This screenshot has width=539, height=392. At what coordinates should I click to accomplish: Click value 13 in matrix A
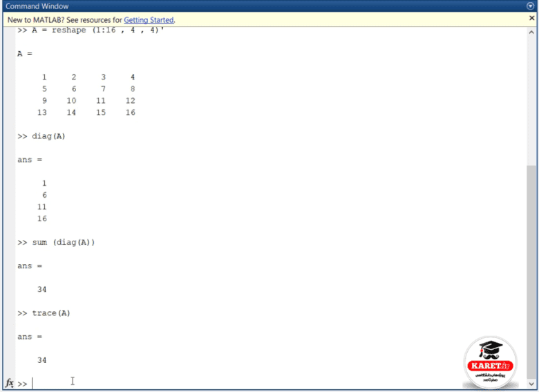pos(42,113)
